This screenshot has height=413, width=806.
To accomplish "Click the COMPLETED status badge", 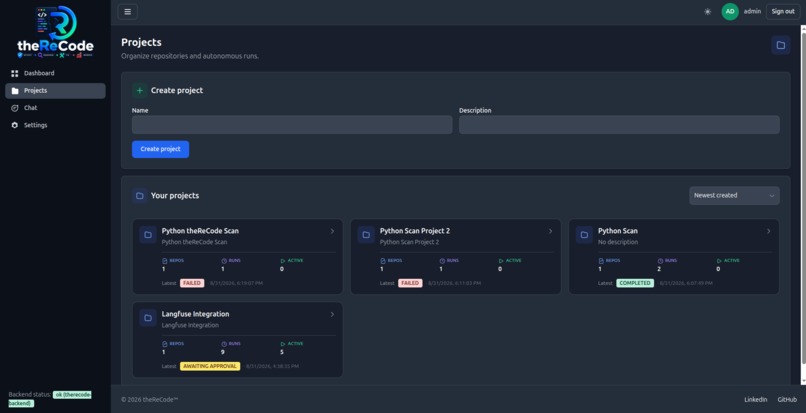I will [635, 283].
